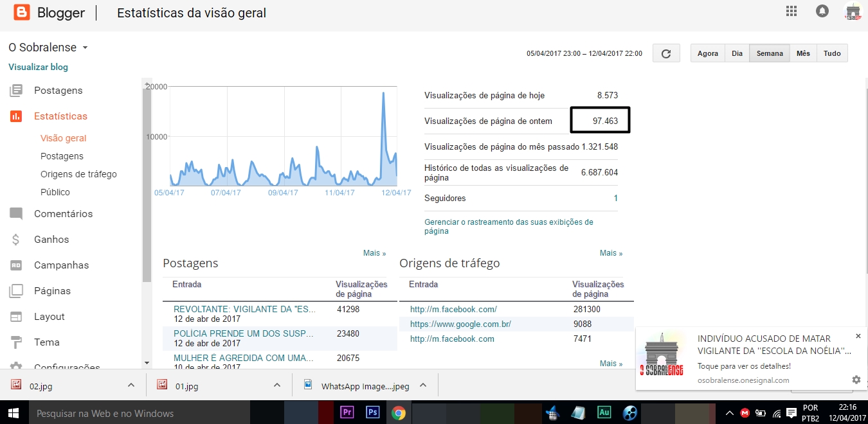Switch the time range to Dia
868x424 pixels.
[x=737, y=53]
